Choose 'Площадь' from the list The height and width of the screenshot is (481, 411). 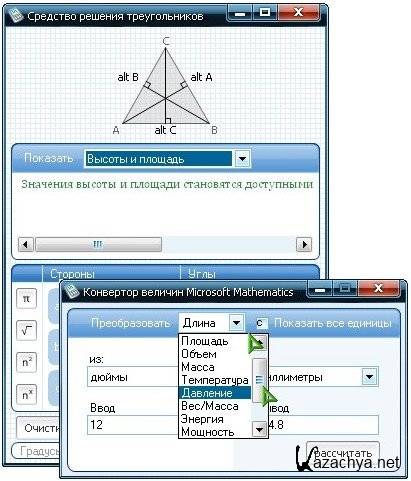pyautogui.click(x=205, y=341)
